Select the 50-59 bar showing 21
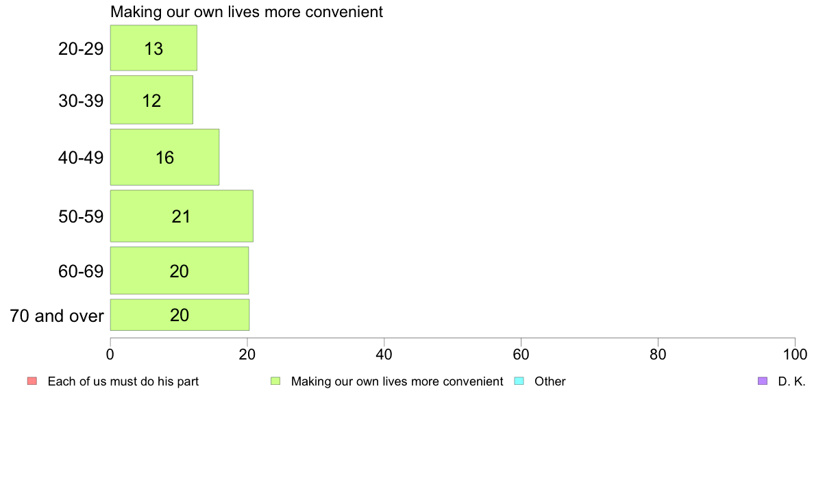Viewport: 814px width, 504px height. 182,216
